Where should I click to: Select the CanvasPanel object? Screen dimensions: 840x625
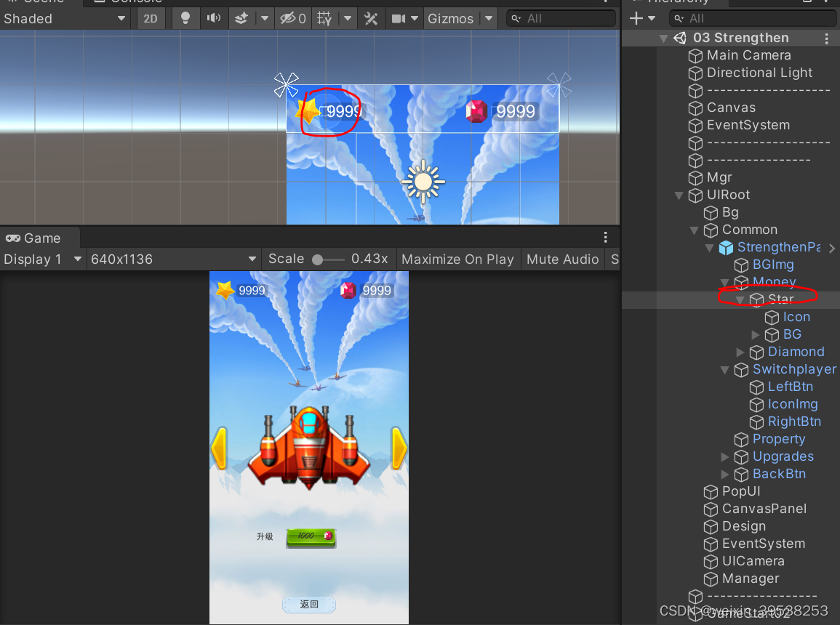click(764, 508)
